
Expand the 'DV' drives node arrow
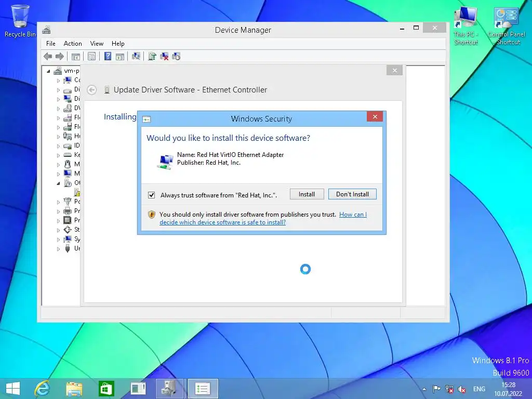click(58, 109)
